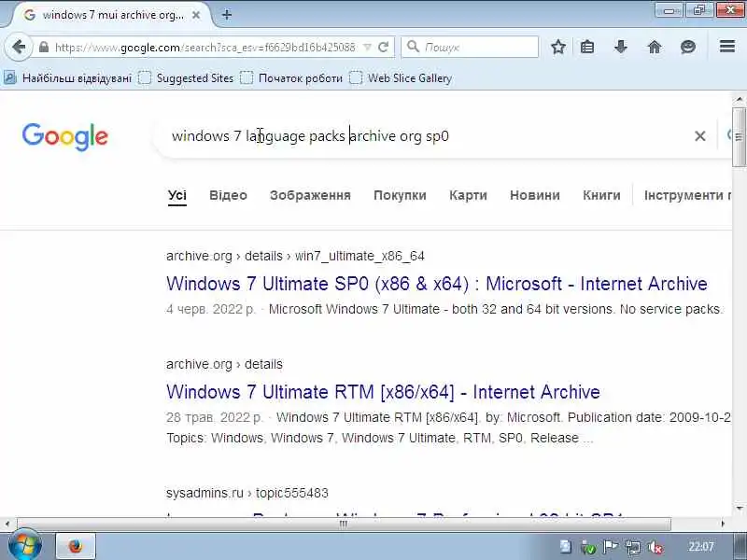
Task: Open the chat smiley icon in toolbar
Action: (x=688, y=47)
